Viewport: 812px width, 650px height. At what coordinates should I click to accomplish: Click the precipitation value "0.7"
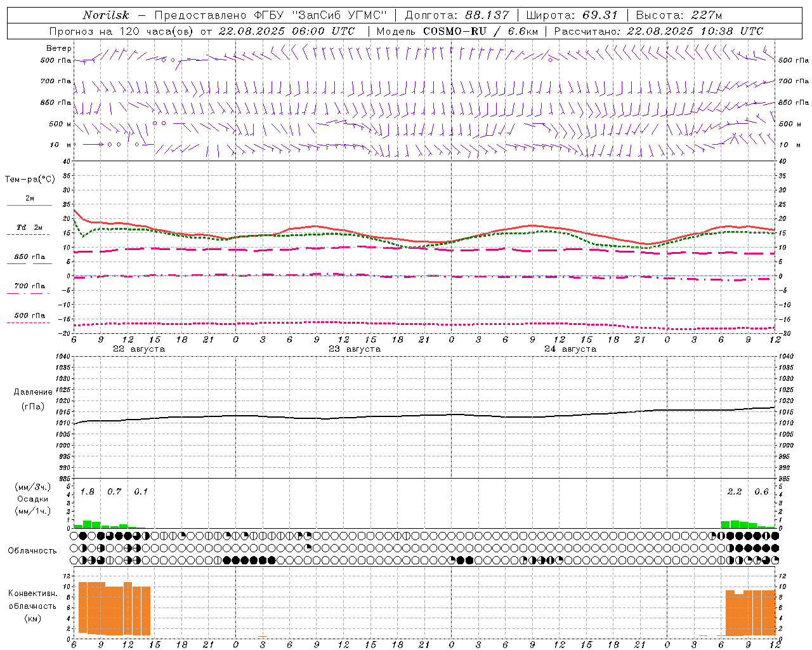click(114, 492)
